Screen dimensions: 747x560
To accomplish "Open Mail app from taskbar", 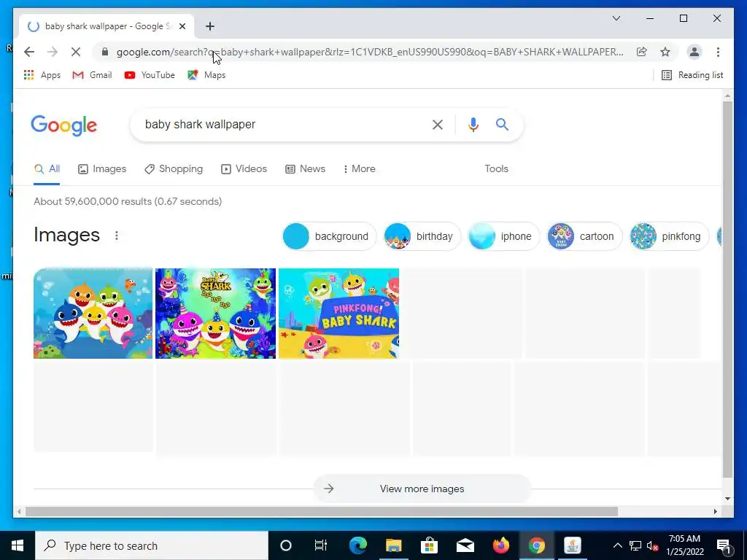I will point(465,545).
